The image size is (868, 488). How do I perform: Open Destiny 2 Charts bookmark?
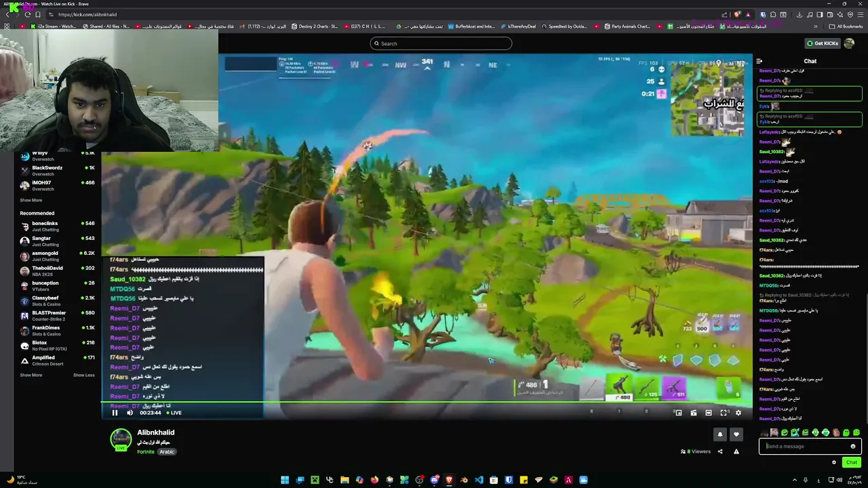tap(315, 26)
